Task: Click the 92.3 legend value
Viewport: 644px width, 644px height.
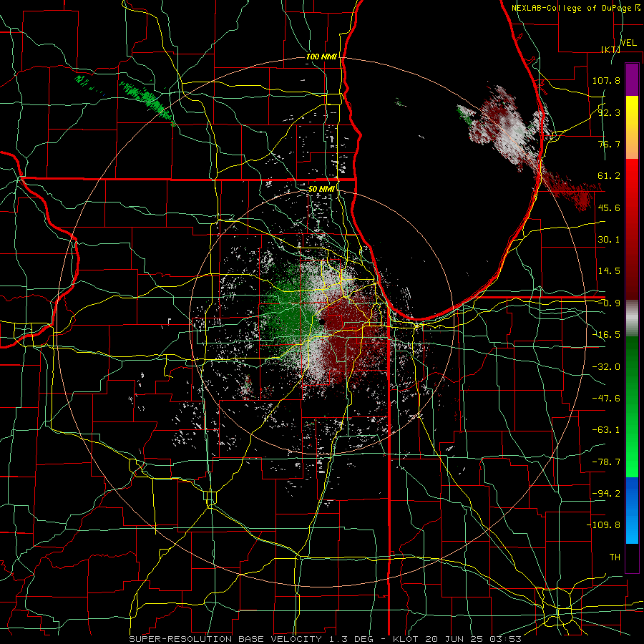Action: pos(609,112)
